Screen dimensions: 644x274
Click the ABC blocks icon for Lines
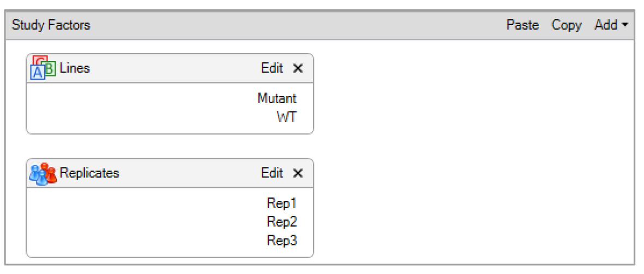[x=43, y=68]
